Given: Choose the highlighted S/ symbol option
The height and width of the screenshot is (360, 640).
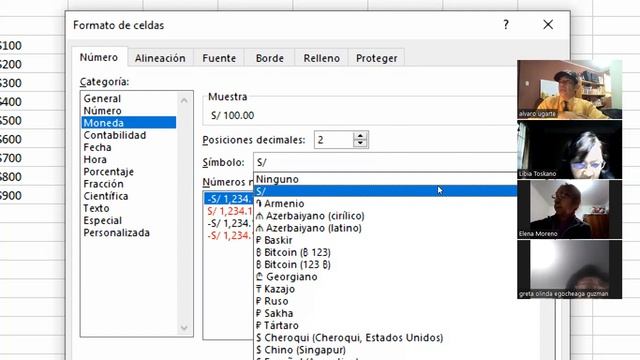Looking at the screenshot, I should (385, 191).
